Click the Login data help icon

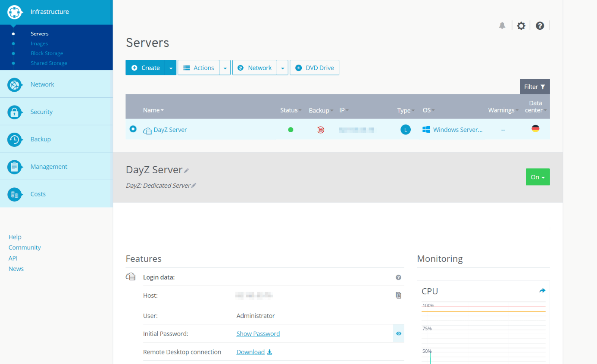(398, 277)
